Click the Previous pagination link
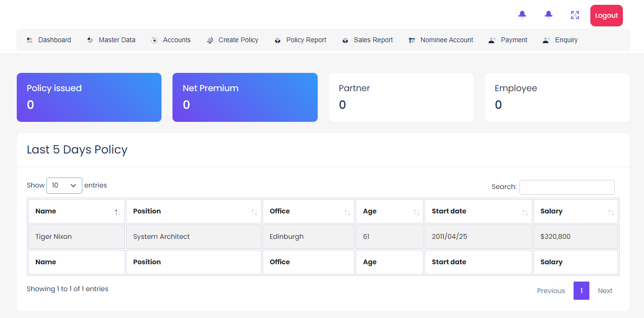 coord(551,291)
